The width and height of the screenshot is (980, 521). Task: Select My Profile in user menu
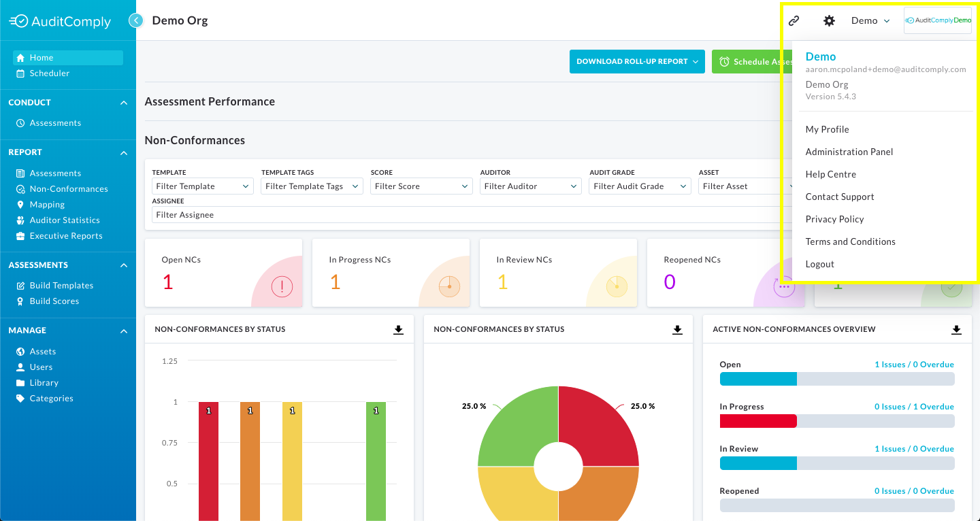point(828,129)
